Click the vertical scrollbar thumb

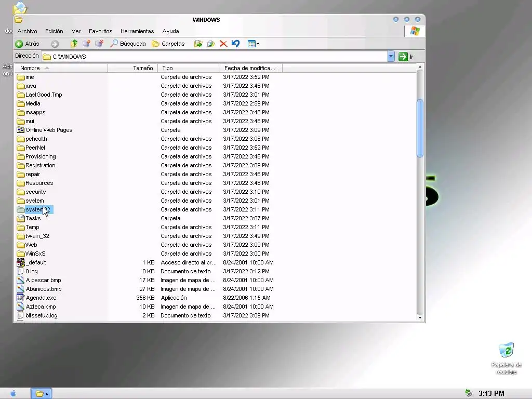(420, 128)
